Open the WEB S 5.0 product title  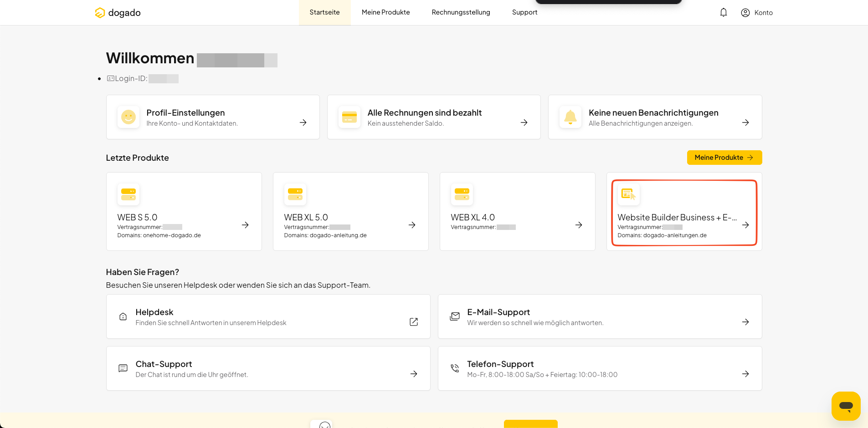137,217
